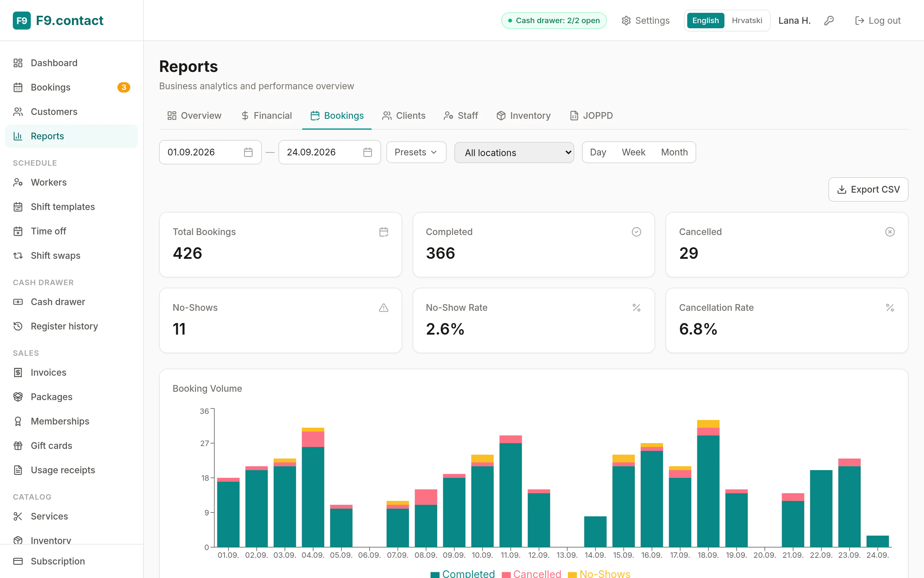Click the Invoices receipt icon
Image resolution: width=924 pixels, height=578 pixels.
[18, 372]
